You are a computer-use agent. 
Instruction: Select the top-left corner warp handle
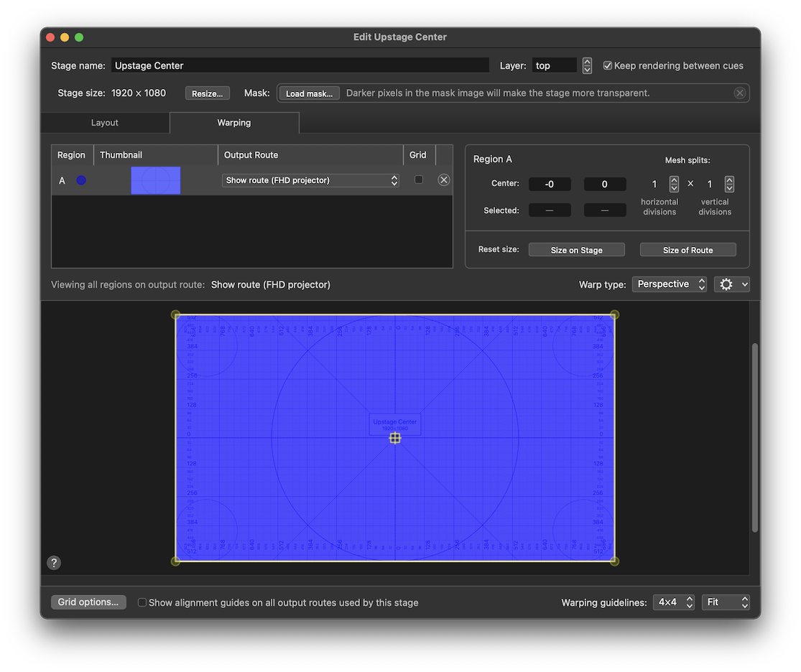[x=176, y=314]
